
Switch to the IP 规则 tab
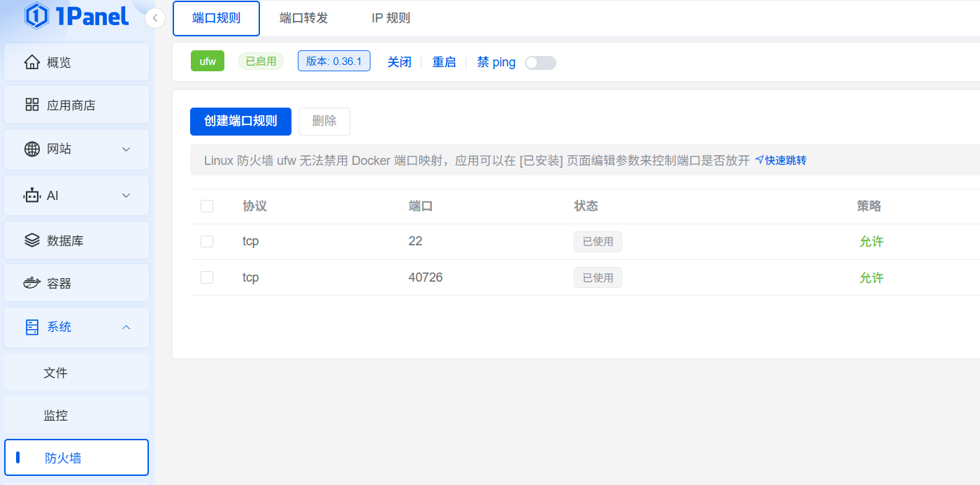point(391,18)
